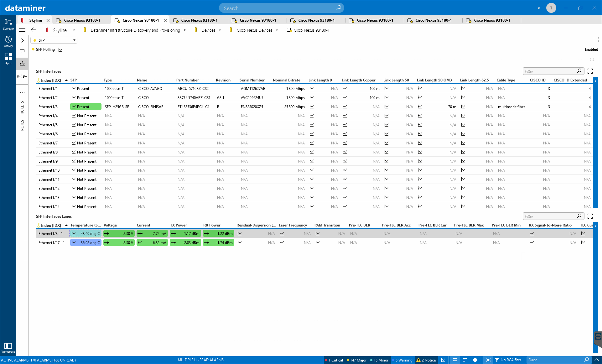602x364 pixels.
Task: Select the data display sliders icon
Action: [x=22, y=64]
